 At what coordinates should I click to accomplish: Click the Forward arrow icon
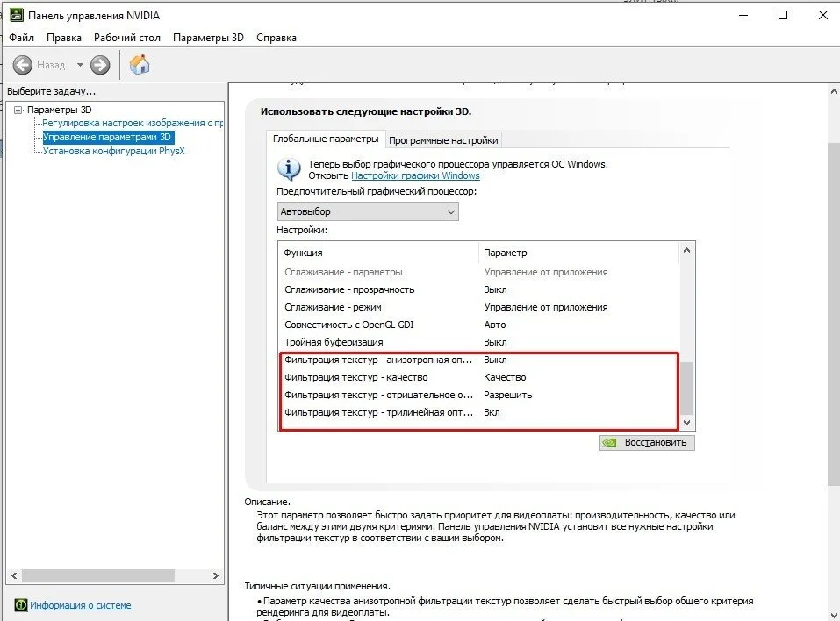pos(100,65)
